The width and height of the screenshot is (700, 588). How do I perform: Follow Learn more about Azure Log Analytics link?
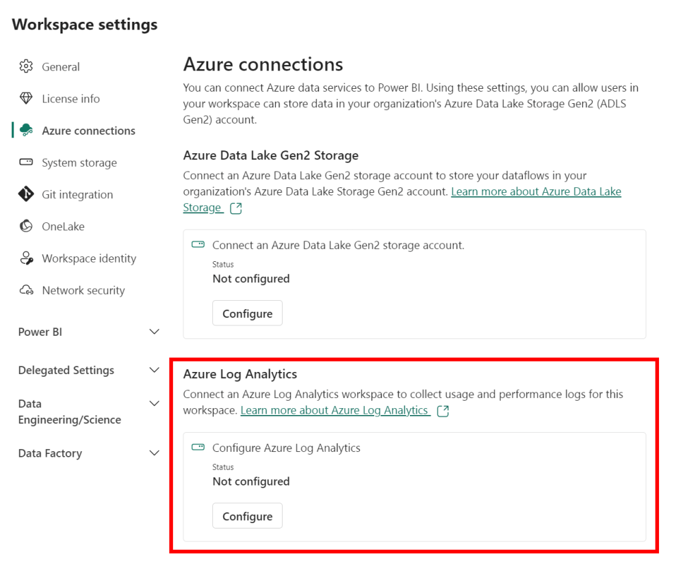[335, 410]
